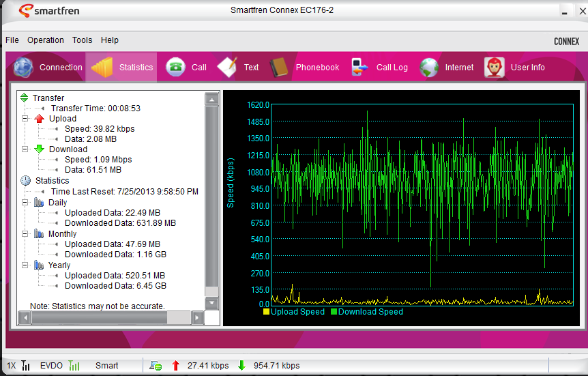Switch to the Call Log tab label

coord(392,68)
